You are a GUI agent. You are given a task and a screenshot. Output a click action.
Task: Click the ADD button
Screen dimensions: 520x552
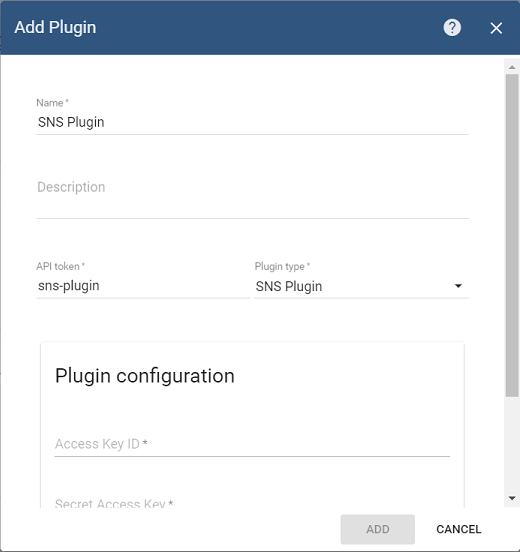coord(377,529)
